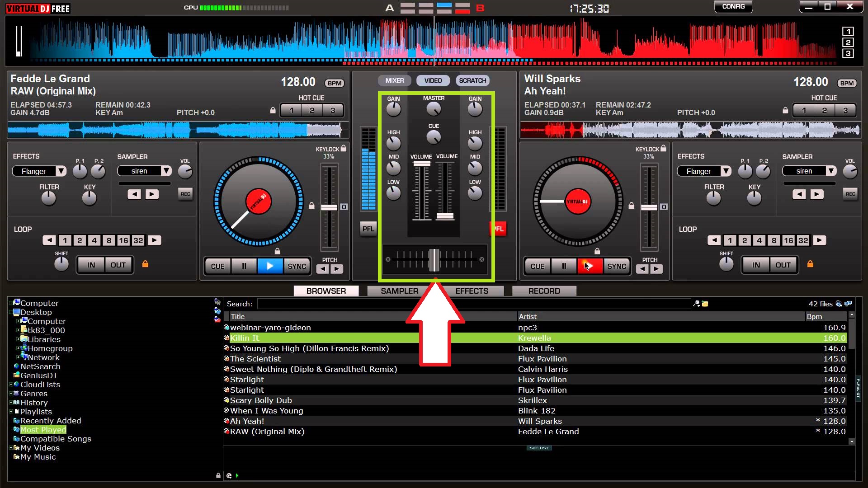868x488 pixels.
Task: Click the song Search field
Action: [x=474, y=304]
